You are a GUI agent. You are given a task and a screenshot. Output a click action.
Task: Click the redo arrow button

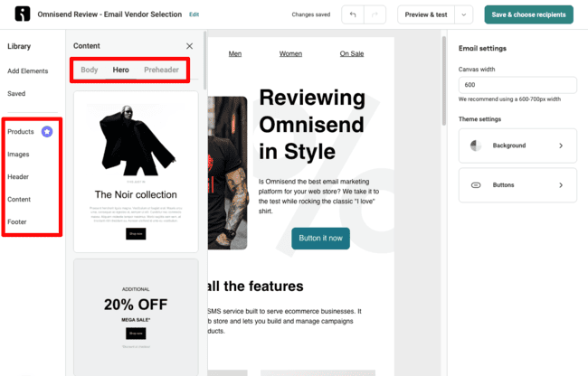[375, 14]
